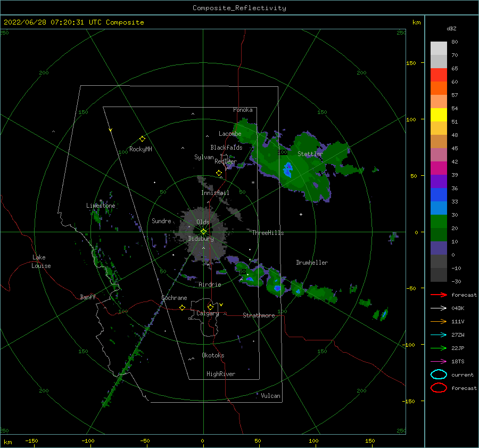Select the cyan 'current' ellipse icon
The height and width of the screenshot is (448, 479).
pos(439,374)
